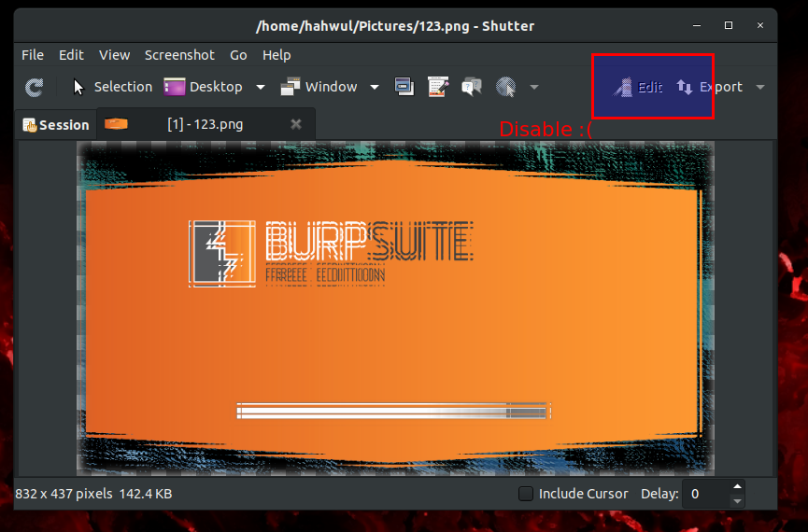Enable the Include Cursor checkbox

(526, 494)
